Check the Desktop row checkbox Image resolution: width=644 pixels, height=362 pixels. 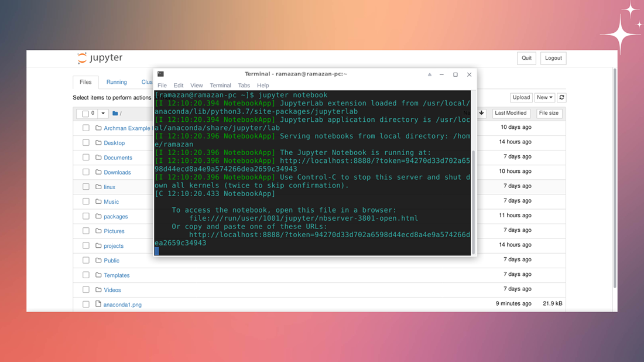click(x=86, y=142)
